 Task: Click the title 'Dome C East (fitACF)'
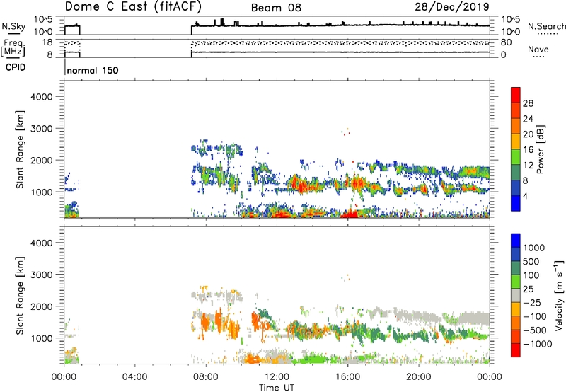pos(133,7)
